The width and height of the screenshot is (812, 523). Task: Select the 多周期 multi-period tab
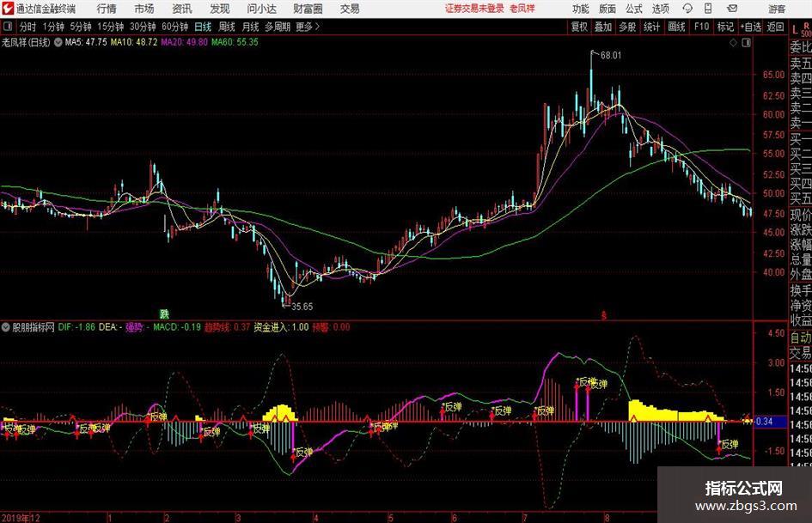[278, 27]
